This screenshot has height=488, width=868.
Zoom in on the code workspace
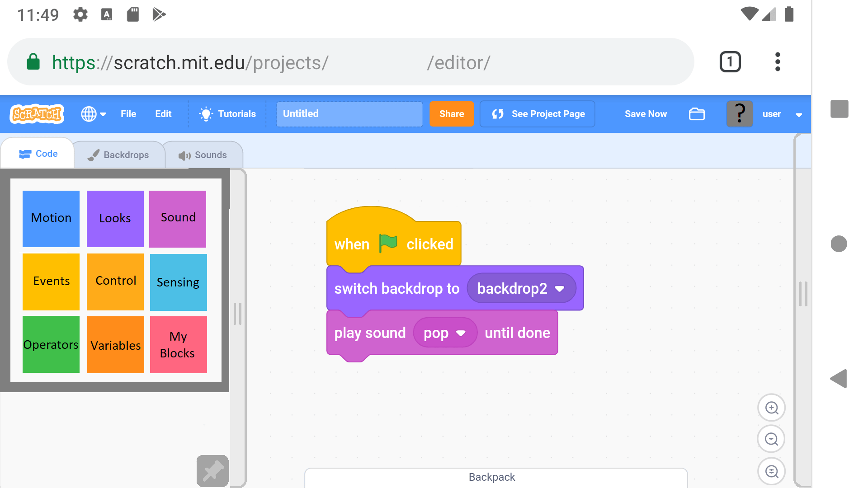click(771, 408)
